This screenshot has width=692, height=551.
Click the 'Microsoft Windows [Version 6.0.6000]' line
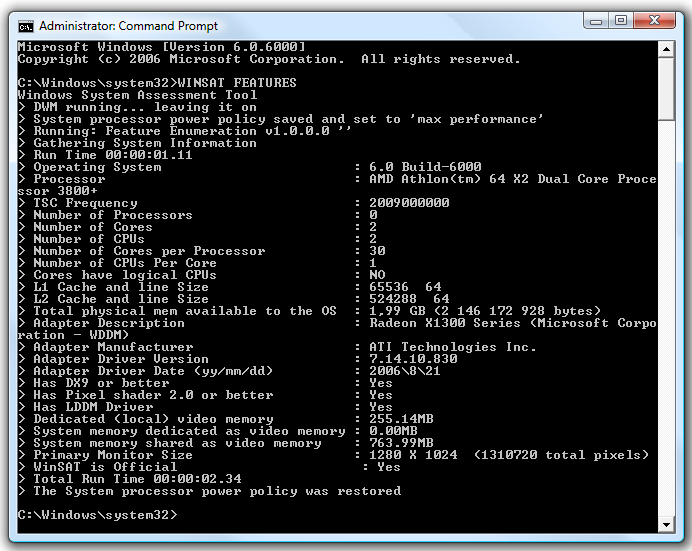(161, 47)
